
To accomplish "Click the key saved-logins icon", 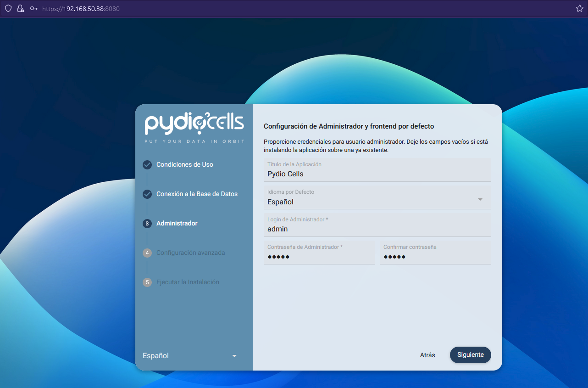I will tap(34, 8).
